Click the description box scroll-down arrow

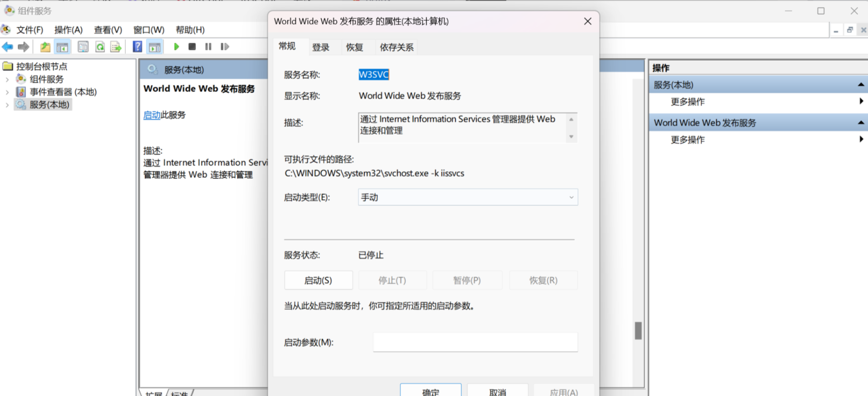[571, 137]
